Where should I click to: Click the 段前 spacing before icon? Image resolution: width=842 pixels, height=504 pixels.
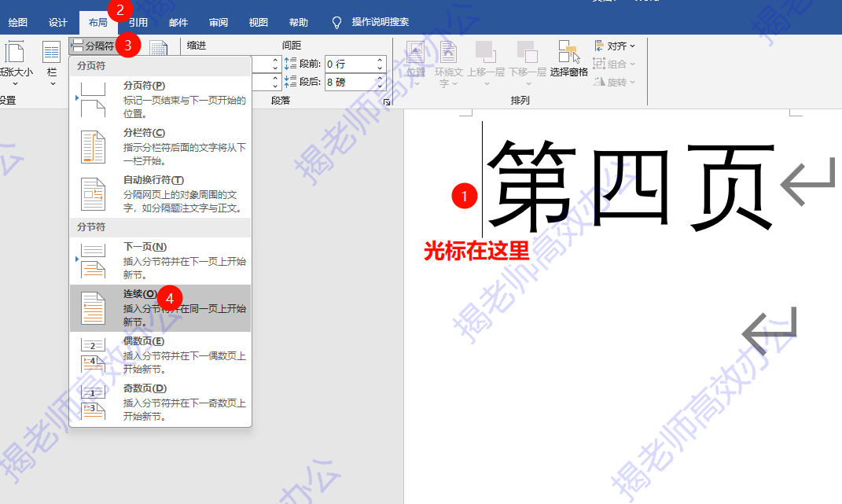click(x=290, y=64)
